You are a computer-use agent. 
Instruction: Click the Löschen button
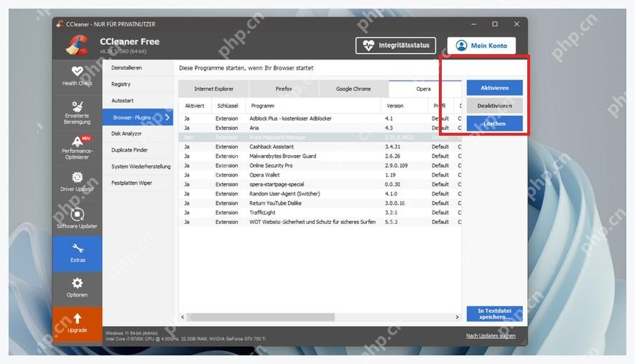pos(494,123)
